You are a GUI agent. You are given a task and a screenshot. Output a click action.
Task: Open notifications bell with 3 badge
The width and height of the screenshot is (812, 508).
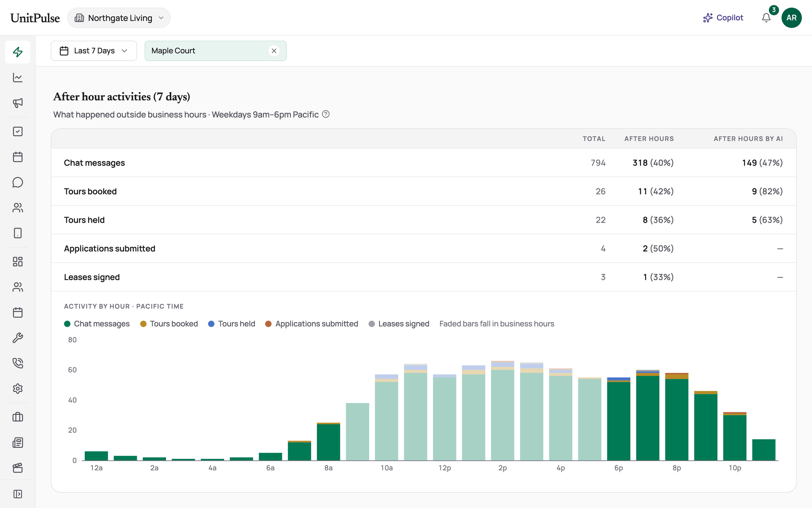(766, 18)
